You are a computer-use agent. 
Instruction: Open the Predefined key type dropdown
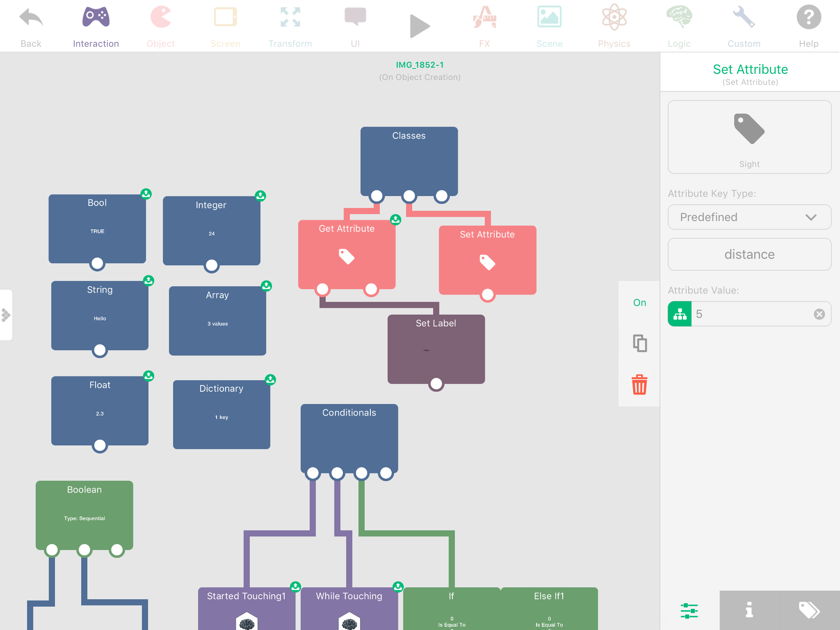coord(749,217)
